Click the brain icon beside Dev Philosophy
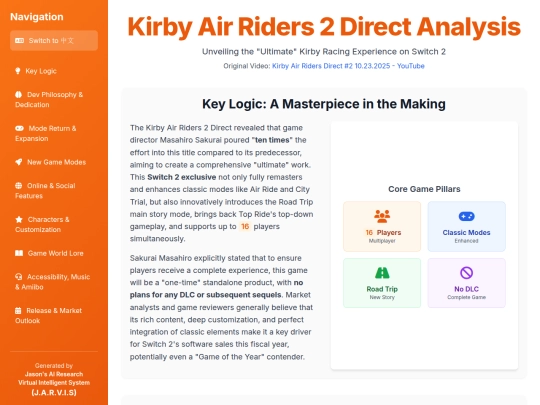540x405 pixels. [19, 95]
